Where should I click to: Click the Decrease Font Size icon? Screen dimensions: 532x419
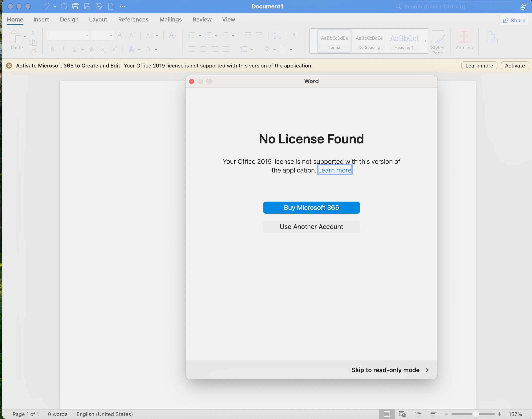pyautogui.click(x=132, y=35)
